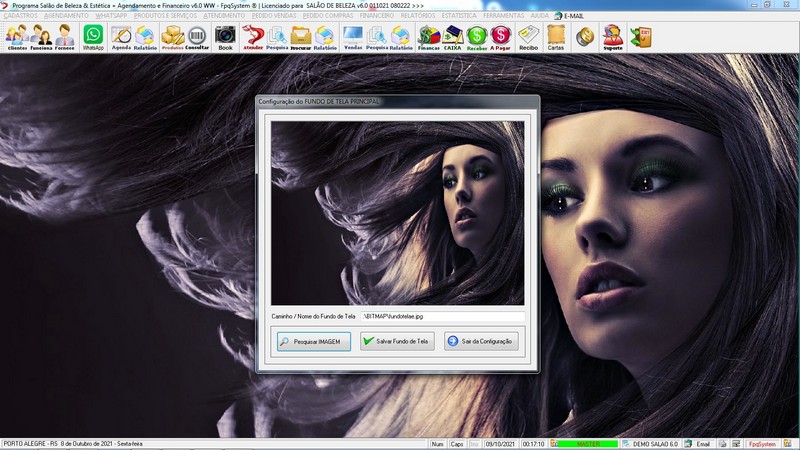Click the red A Pagar dollar icon
Image resolution: width=800 pixels, height=450 pixels.
(x=501, y=37)
